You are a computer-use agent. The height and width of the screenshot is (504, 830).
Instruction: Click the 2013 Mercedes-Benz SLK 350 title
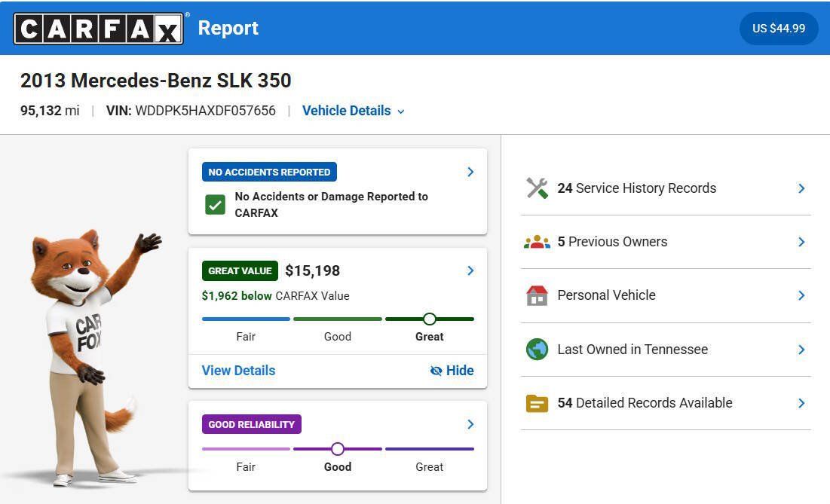(155, 81)
